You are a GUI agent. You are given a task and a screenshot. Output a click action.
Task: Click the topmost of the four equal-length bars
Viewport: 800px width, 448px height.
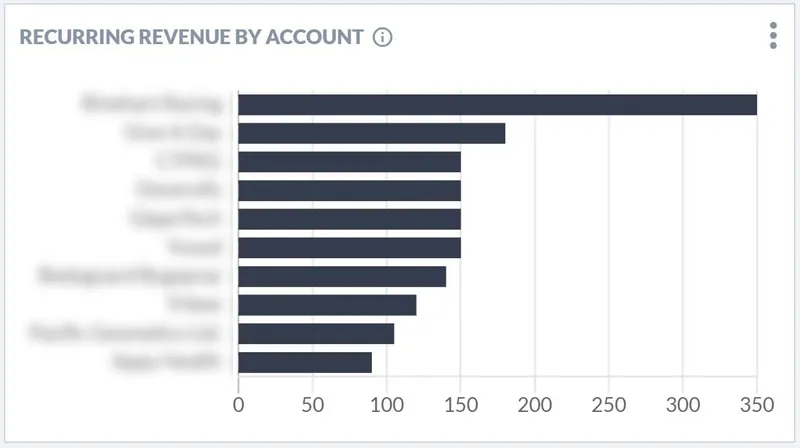pyautogui.click(x=349, y=162)
